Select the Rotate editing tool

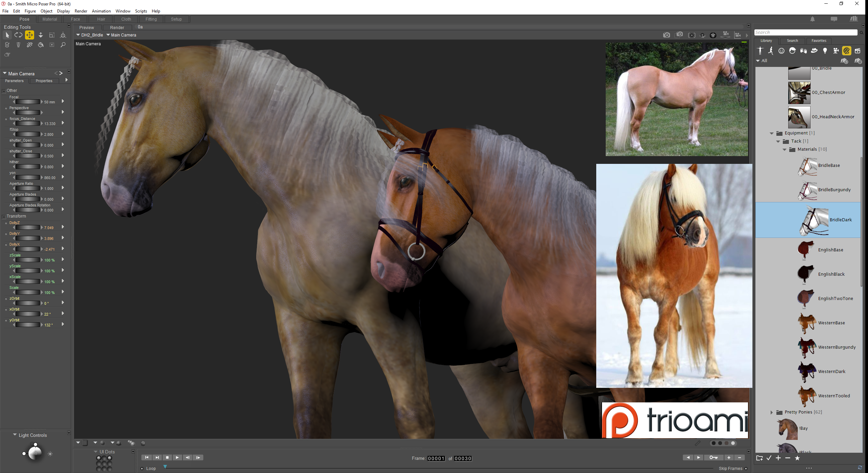tap(18, 35)
